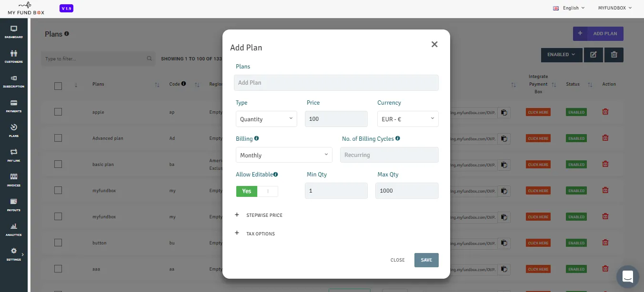
Task: Delete the Advanced plan row
Action: click(605, 138)
